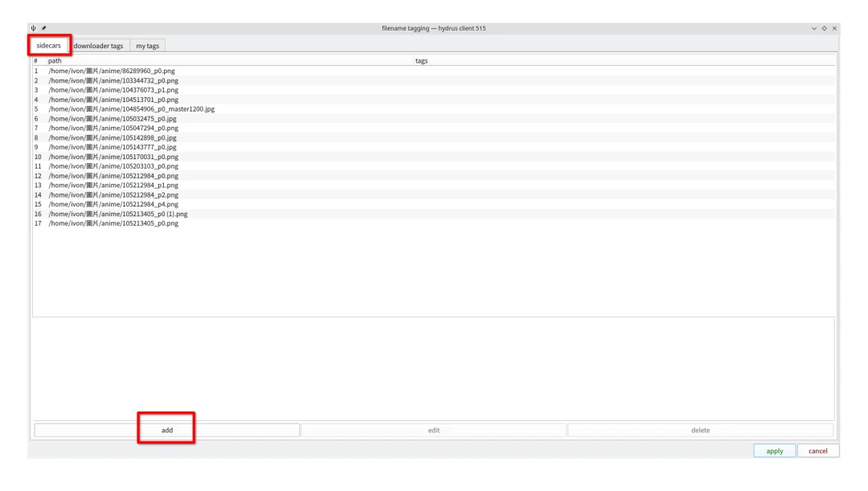Minimize window with the chevron-down icon

tap(813, 28)
